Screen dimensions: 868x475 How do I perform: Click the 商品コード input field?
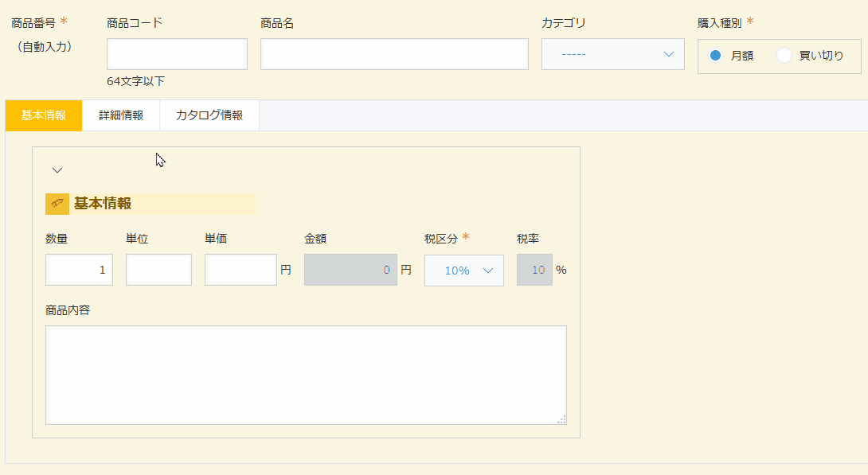[x=177, y=54]
